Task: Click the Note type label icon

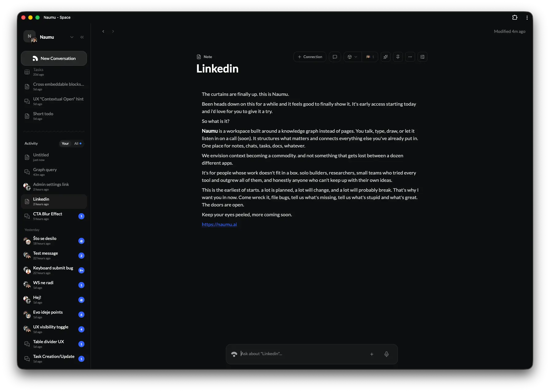Action: point(198,57)
